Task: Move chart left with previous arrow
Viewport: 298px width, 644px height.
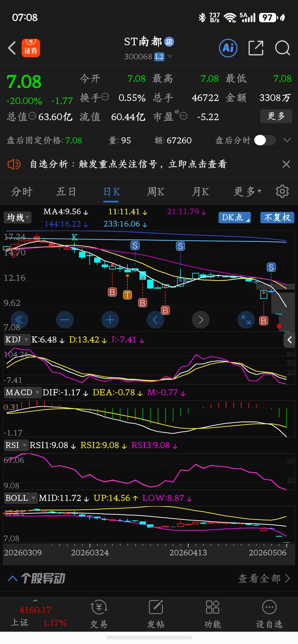Action: coord(155,320)
